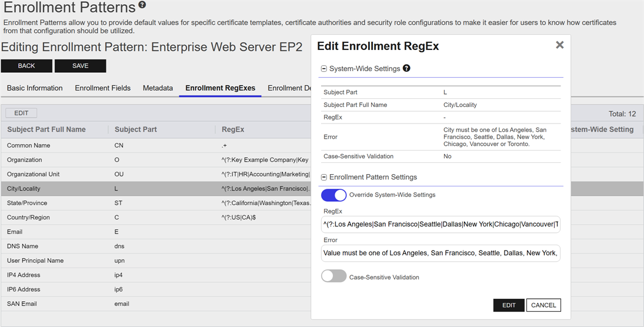Click into the Error message field

(x=441, y=253)
